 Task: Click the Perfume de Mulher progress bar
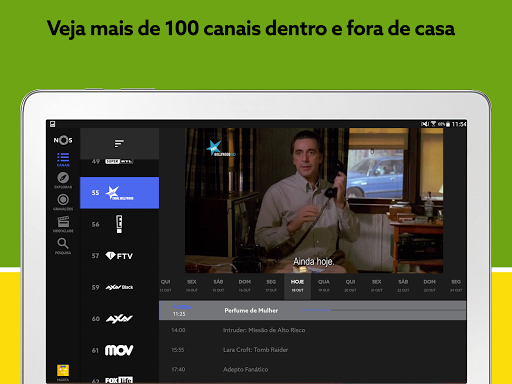click(383, 310)
